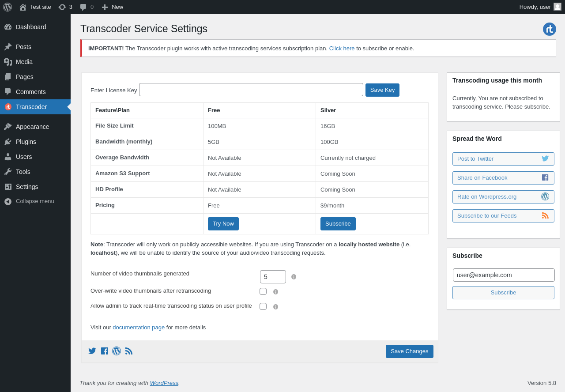Go to Posts in sidebar
The image size is (565, 392).
(x=23, y=47)
